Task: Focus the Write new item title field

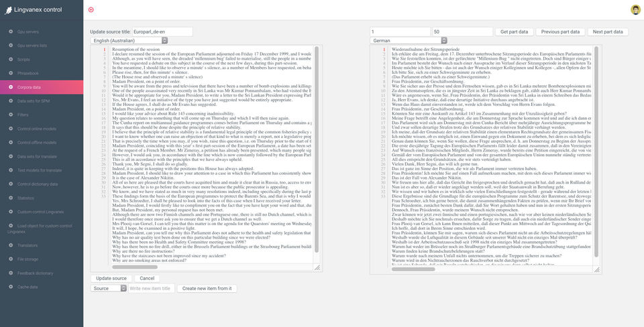Action: (152, 288)
